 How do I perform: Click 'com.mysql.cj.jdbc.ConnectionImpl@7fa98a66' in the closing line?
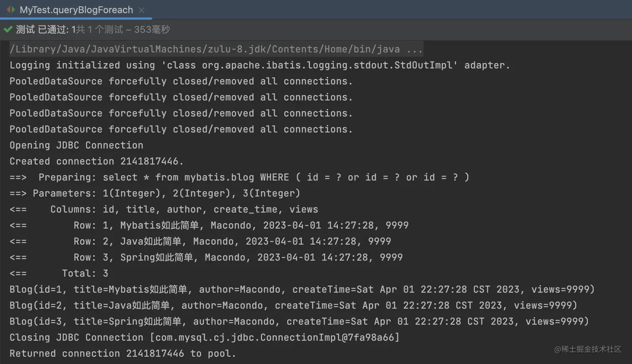(275, 337)
